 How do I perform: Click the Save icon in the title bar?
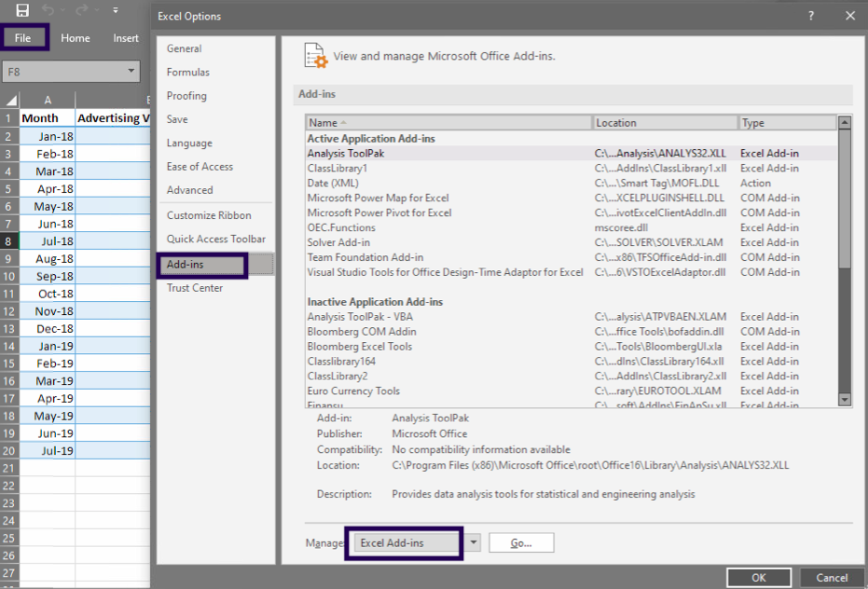(x=22, y=10)
